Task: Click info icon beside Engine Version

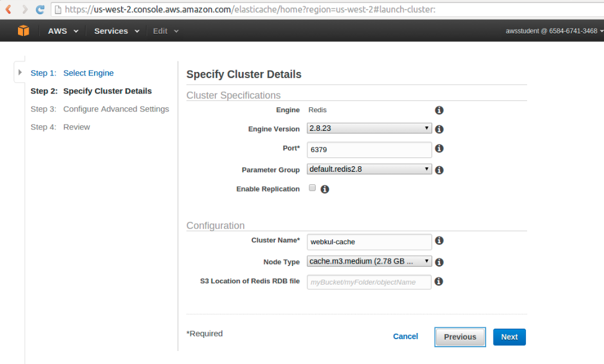Action: pos(439,129)
